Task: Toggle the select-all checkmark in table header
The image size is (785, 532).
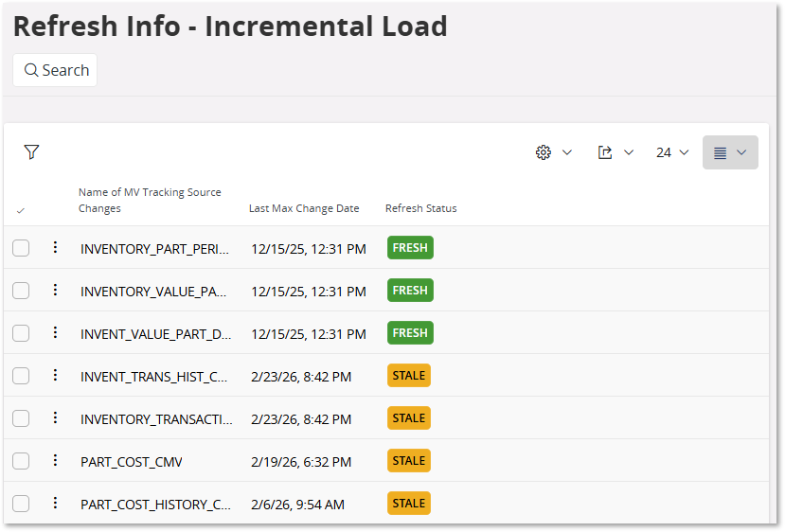Action: (21, 211)
